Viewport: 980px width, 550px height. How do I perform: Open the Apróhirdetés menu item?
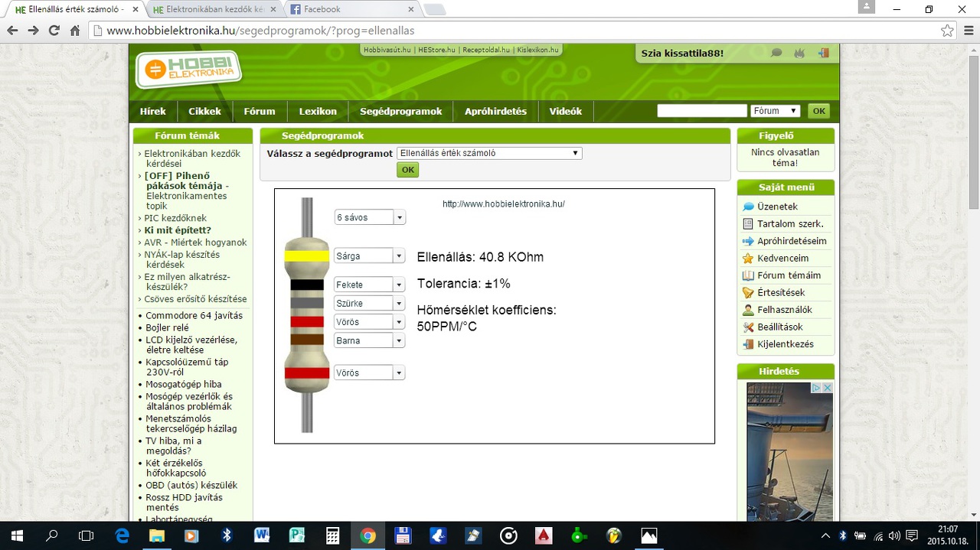[x=495, y=111]
